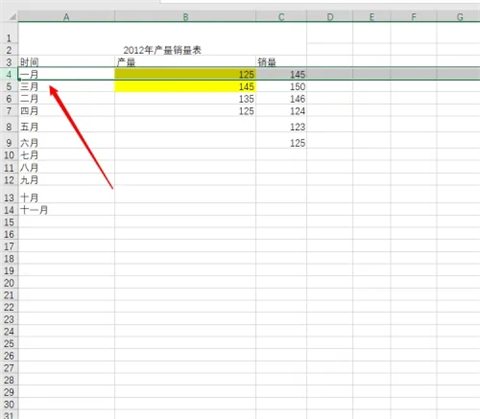This screenshot has height=419, width=480.
Task: Select row 10 header
Action: coord(9,155)
